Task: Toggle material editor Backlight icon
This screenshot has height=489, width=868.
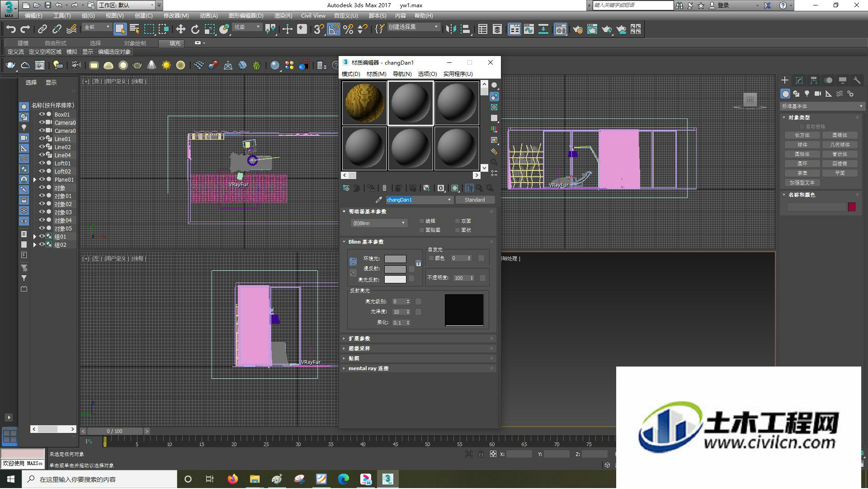Action: point(494,96)
